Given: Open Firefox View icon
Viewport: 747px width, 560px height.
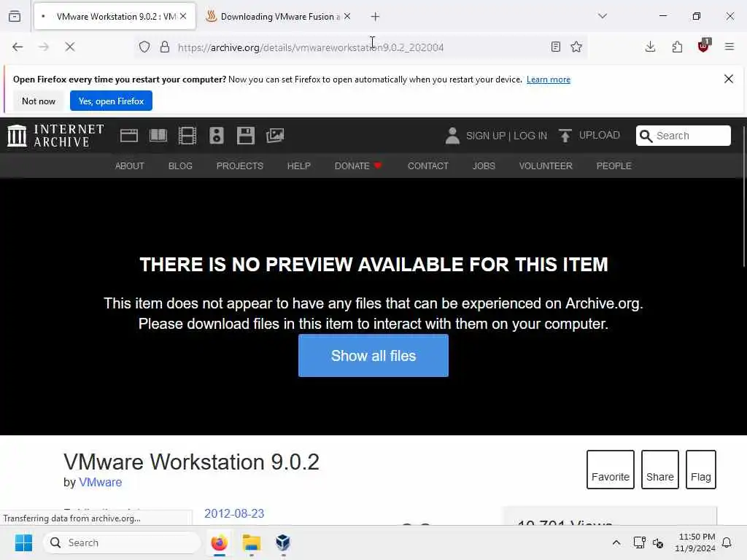Looking at the screenshot, I should coord(15,16).
